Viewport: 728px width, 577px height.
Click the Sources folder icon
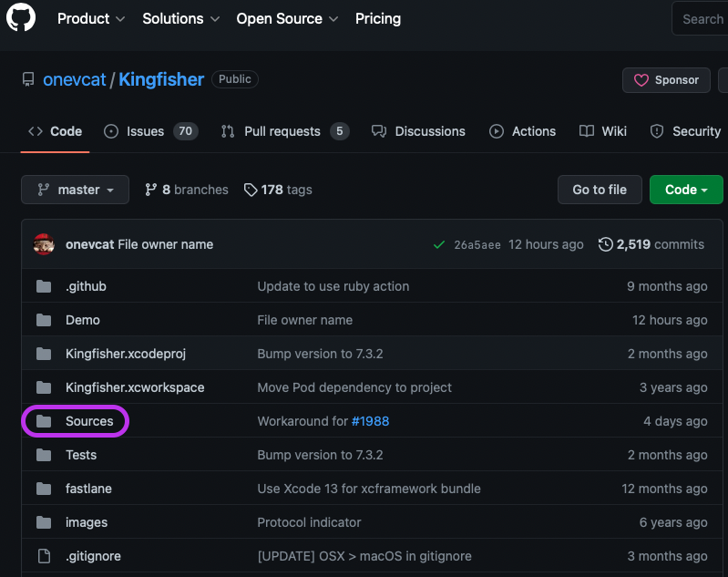[44, 421]
